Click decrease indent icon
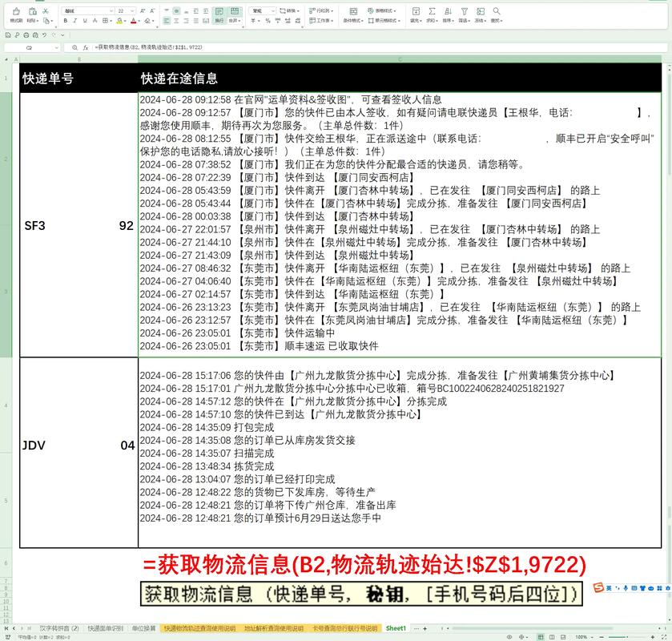The image size is (672, 641). point(196,10)
